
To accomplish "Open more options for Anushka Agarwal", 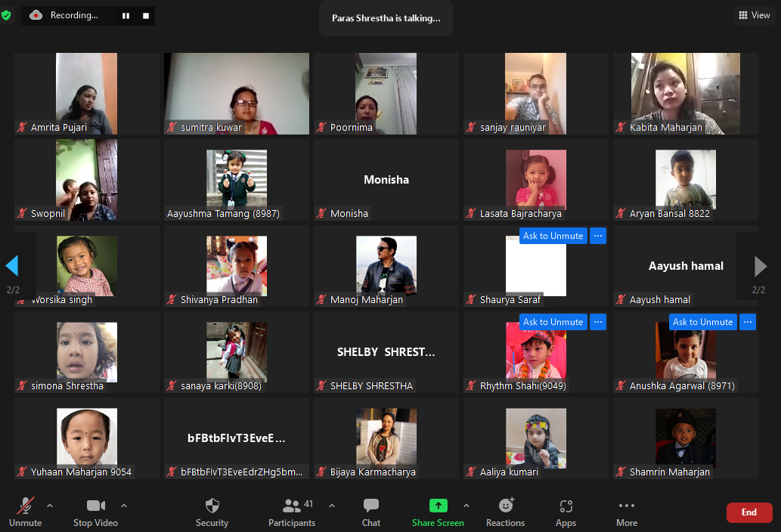I will coord(748,322).
